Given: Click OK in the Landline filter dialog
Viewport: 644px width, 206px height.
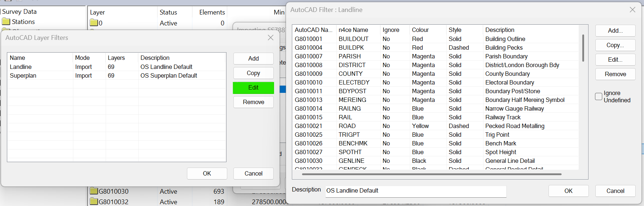Looking at the screenshot, I should (568, 191).
